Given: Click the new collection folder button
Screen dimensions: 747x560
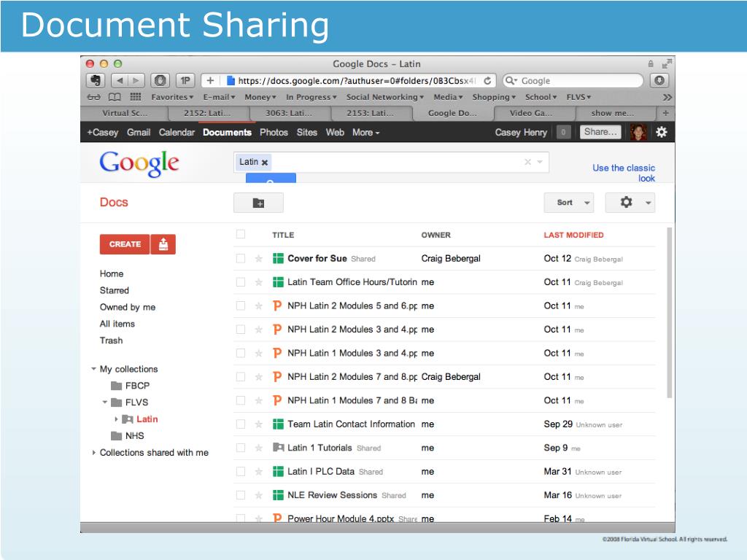Looking at the screenshot, I should tap(258, 203).
